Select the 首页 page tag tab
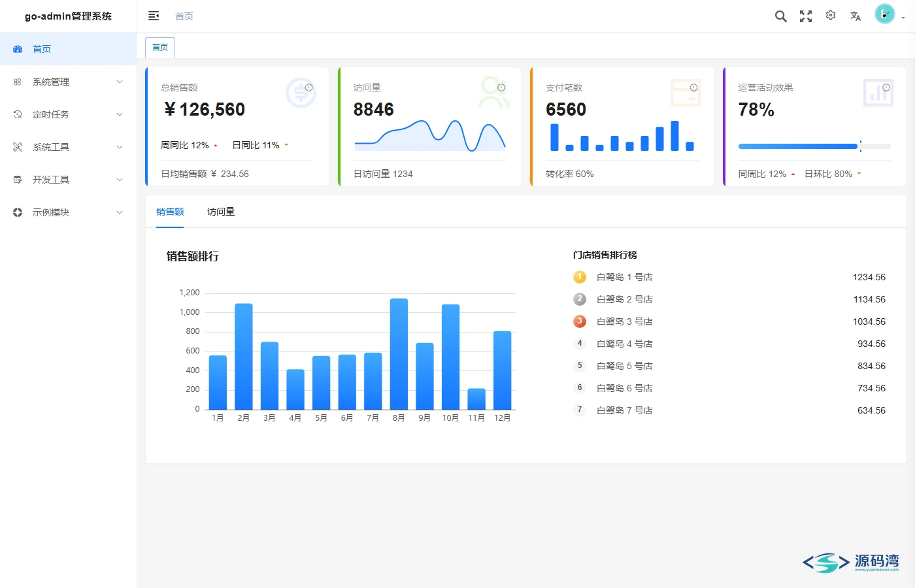Viewport: 915px width, 588px height. [160, 48]
